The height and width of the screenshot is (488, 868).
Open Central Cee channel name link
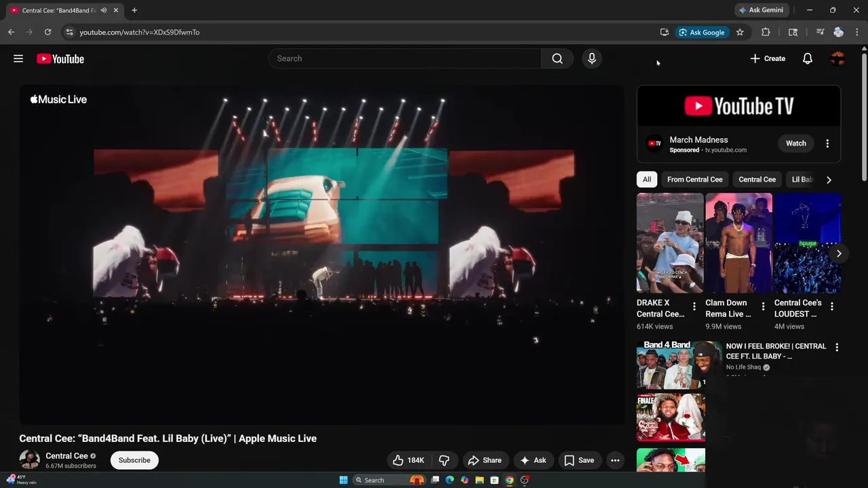66,456
